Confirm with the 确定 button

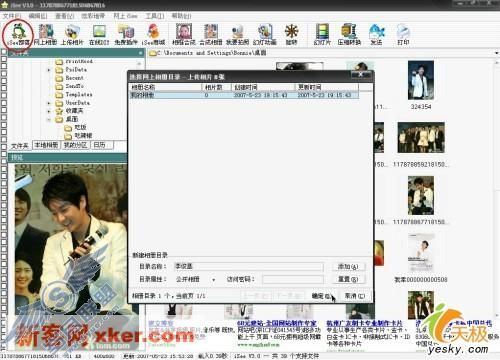tap(321, 296)
